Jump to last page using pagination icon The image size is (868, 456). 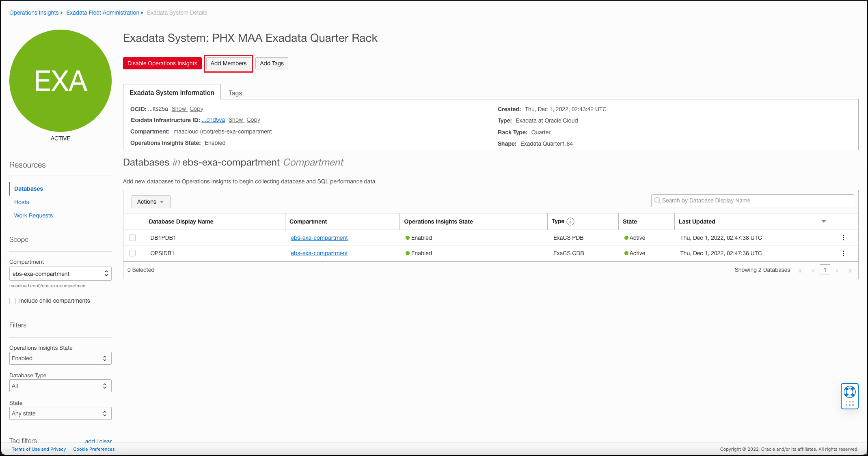[850, 270]
